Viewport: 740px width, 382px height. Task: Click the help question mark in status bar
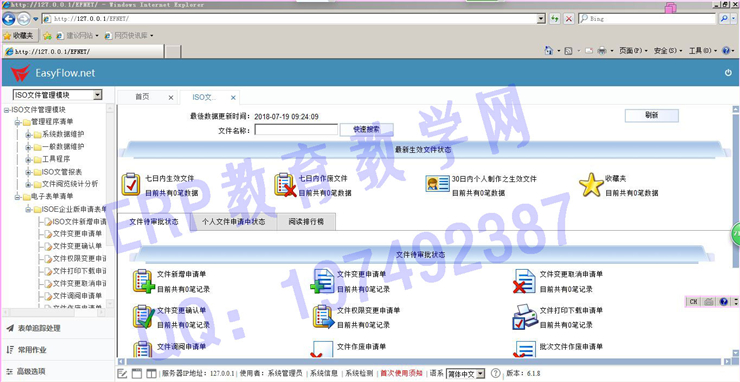[x=495, y=374]
